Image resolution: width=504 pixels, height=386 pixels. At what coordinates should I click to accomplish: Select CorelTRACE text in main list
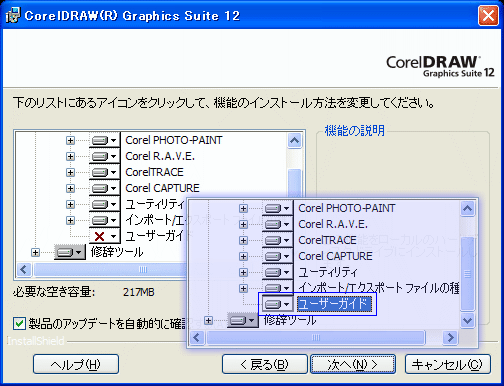pyautogui.click(x=154, y=172)
